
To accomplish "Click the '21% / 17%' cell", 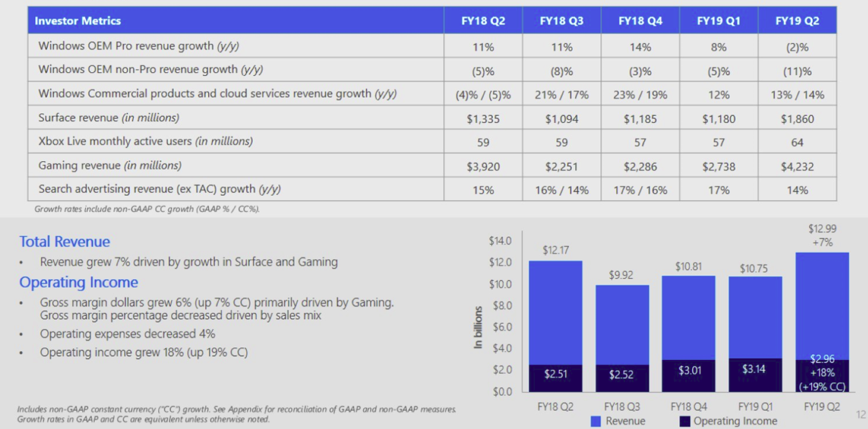I will (x=561, y=95).
